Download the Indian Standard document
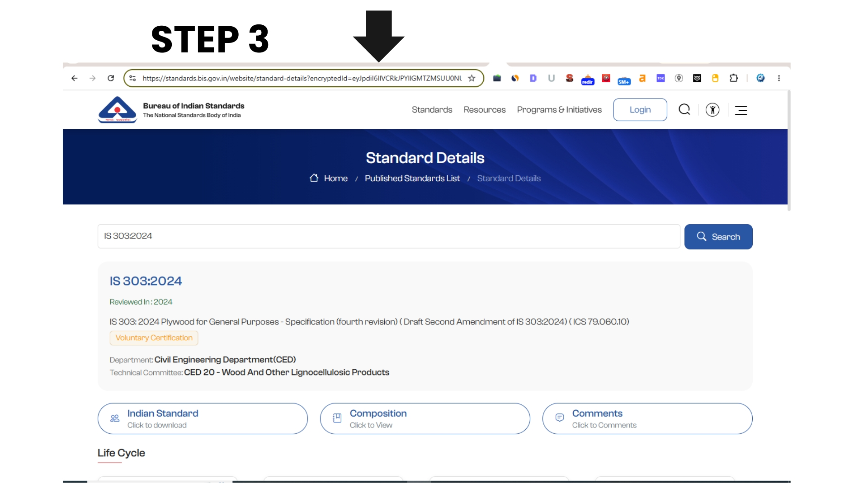868x488 pixels. click(x=203, y=419)
